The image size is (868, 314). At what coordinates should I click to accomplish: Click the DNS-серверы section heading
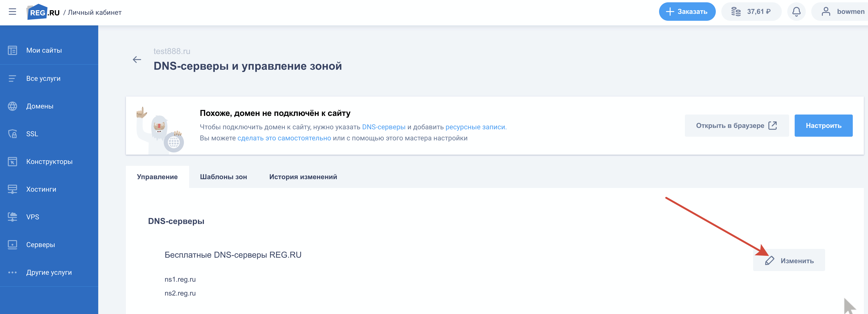click(x=176, y=221)
